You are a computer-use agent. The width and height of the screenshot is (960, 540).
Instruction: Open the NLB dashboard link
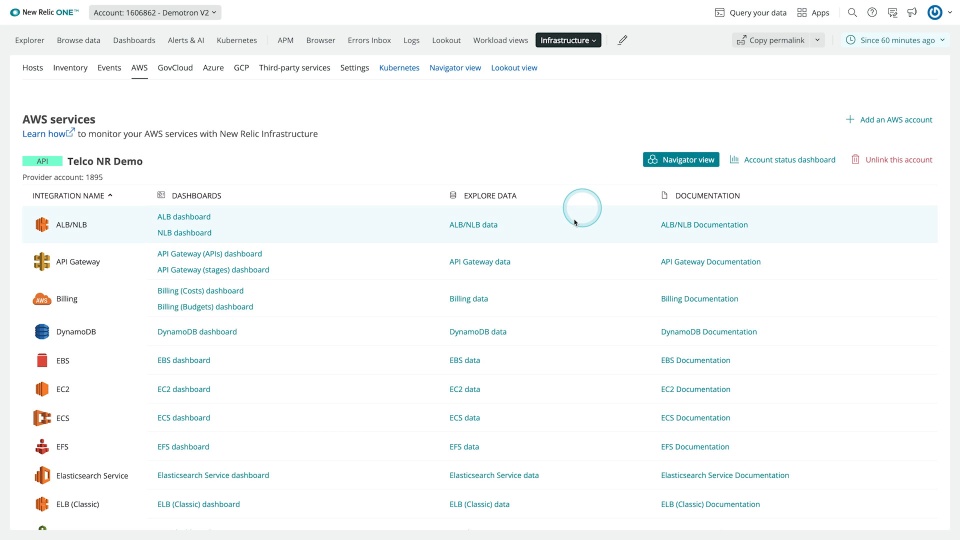pyautogui.click(x=184, y=233)
